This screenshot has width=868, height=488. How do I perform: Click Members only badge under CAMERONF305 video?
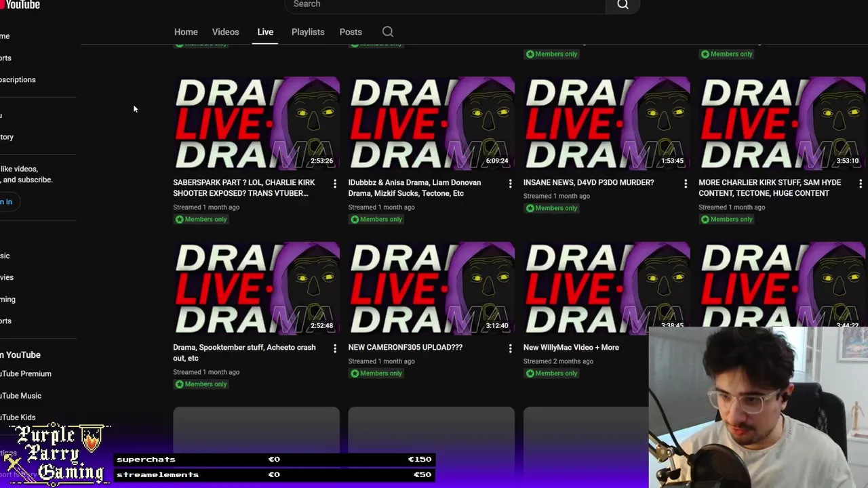point(376,373)
